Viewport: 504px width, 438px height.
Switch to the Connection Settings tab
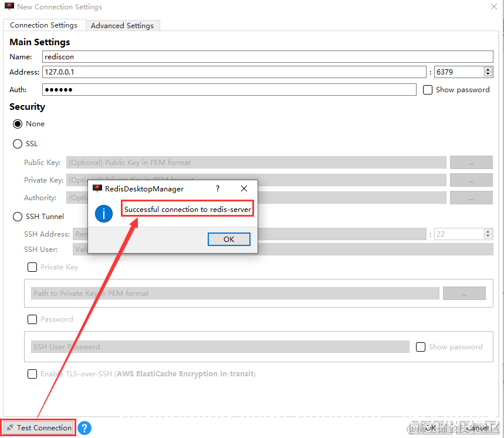44,25
